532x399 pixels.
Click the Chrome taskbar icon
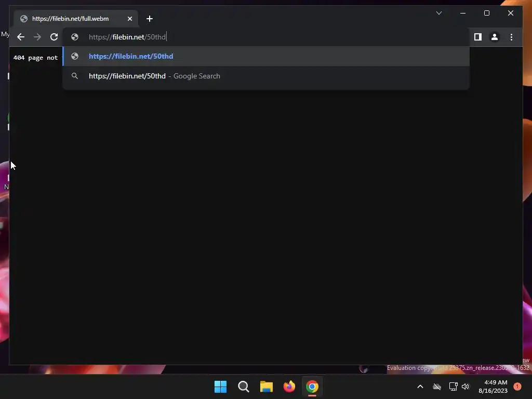[312, 387]
